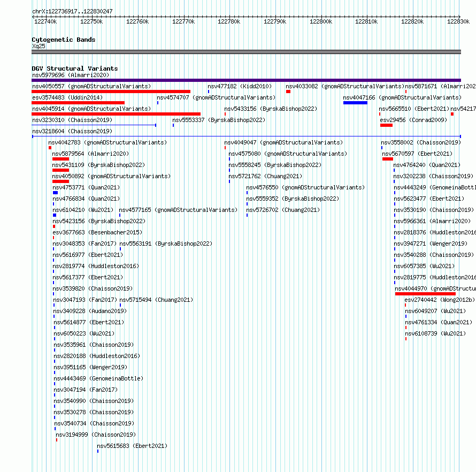Open nsv4576550 (gnomADStructuralVariants) variant
The image size is (476, 472).
[x=305, y=187]
